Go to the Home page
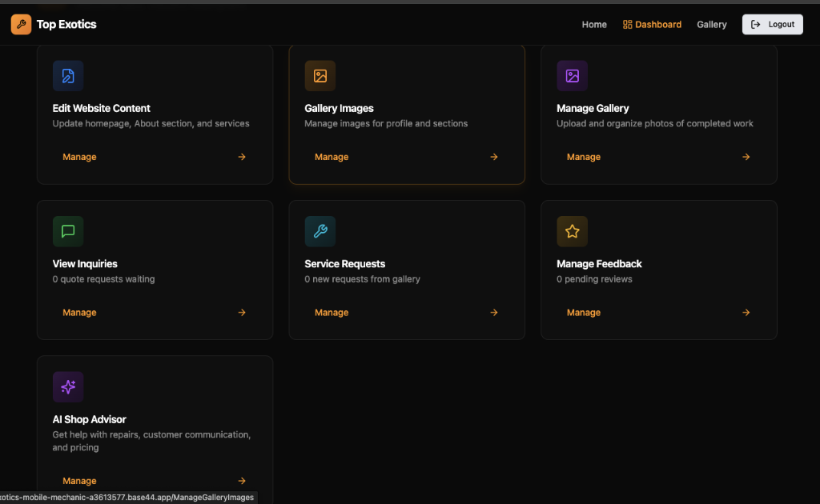 594,25
